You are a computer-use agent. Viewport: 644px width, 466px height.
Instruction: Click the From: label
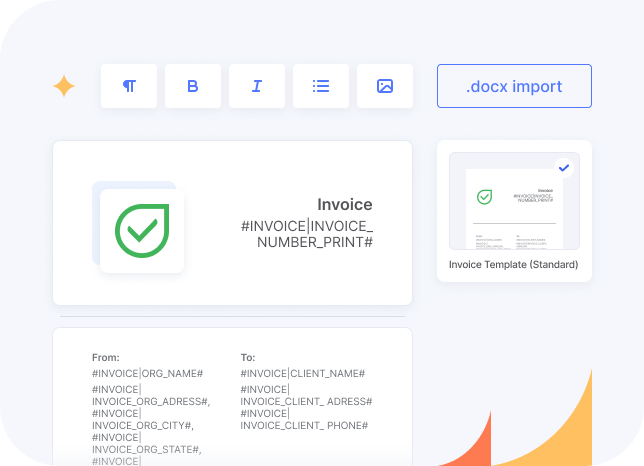point(105,357)
